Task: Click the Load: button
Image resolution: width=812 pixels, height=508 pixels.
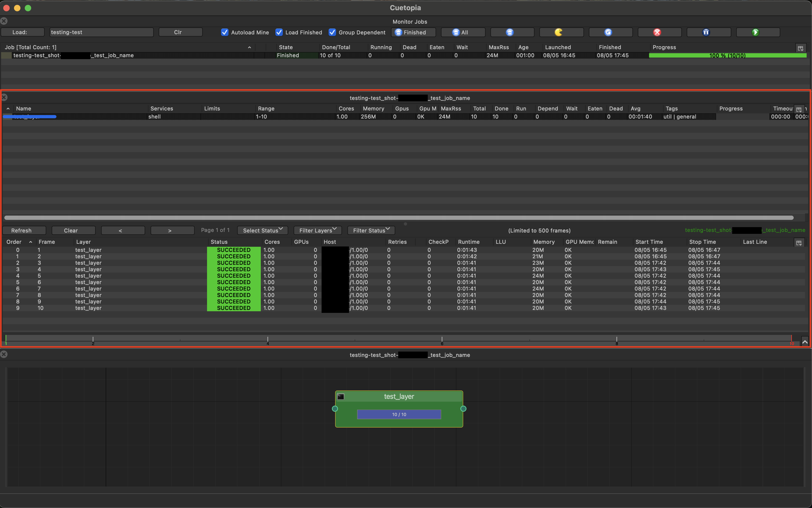Action: pos(23,32)
